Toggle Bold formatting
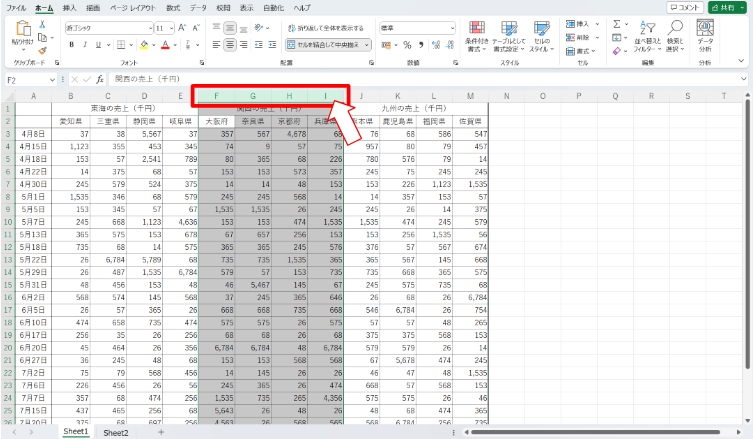This screenshot has height=439, width=754. coord(73,45)
